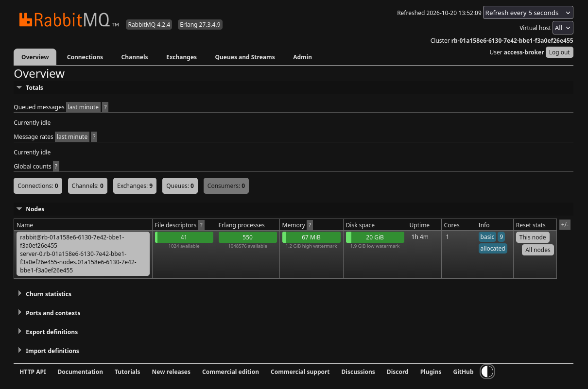
Task: Open the Channels tab
Action: pos(135,57)
